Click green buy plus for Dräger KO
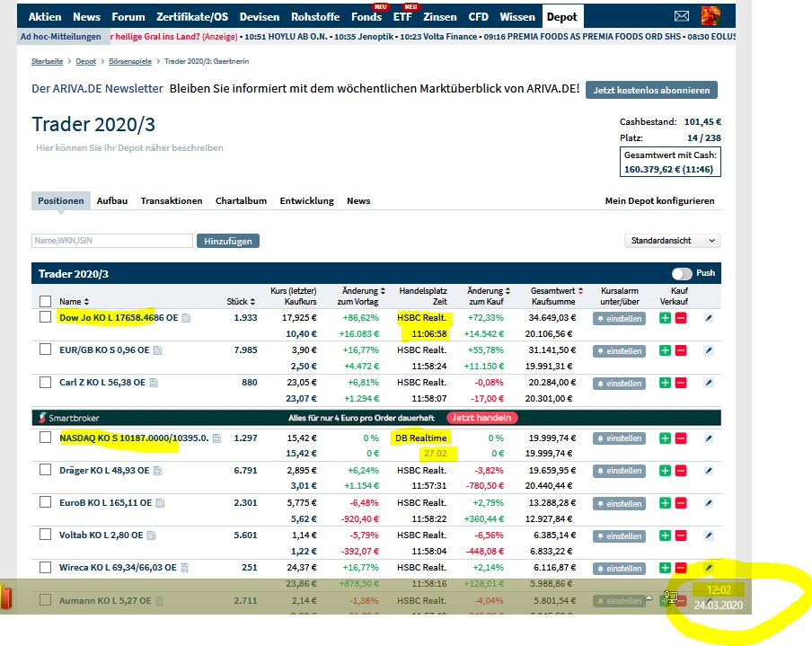Image resolution: width=812 pixels, height=646 pixels. tap(665, 471)
